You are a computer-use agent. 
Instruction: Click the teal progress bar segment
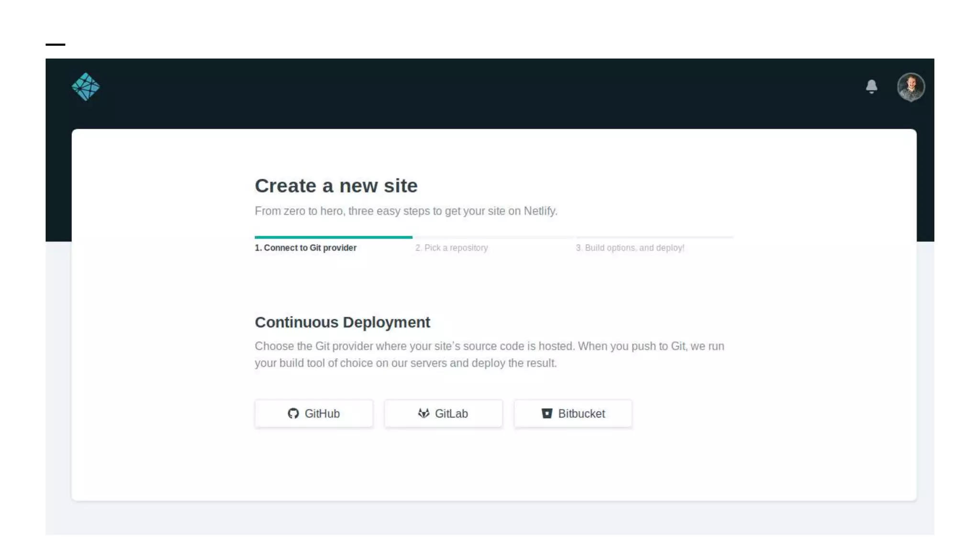[x=334, y=237]
